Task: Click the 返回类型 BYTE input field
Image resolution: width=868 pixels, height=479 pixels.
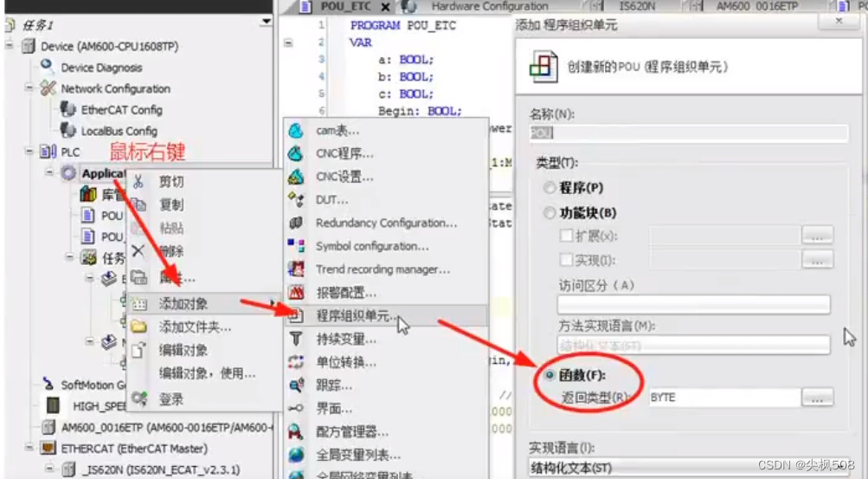Action: [x=724, y=397]
